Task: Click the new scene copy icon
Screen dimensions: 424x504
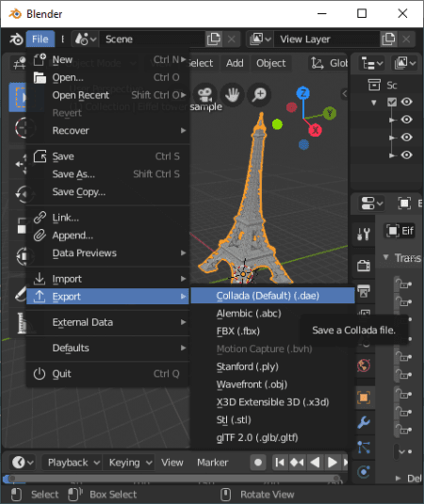Action: click(x=214, y=40)
